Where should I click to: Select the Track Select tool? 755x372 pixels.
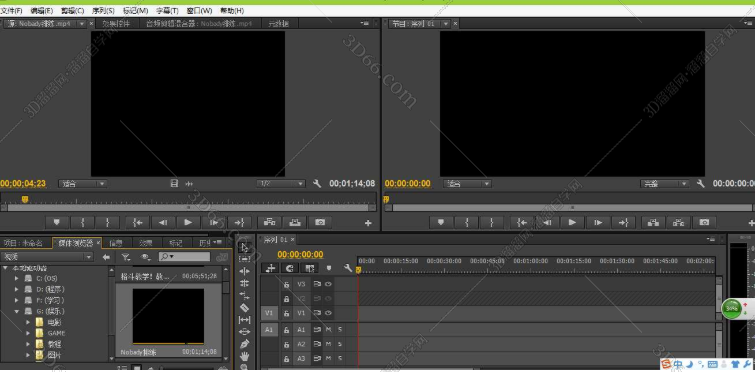pos(245,259)
